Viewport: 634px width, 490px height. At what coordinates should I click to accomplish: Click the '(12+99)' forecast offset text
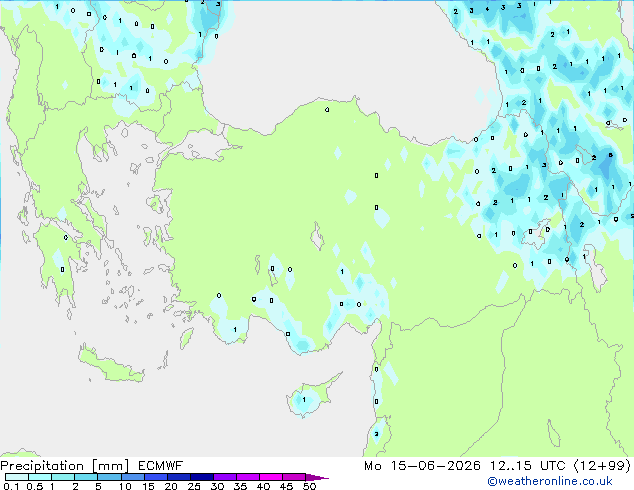click(x=602, y=466)
